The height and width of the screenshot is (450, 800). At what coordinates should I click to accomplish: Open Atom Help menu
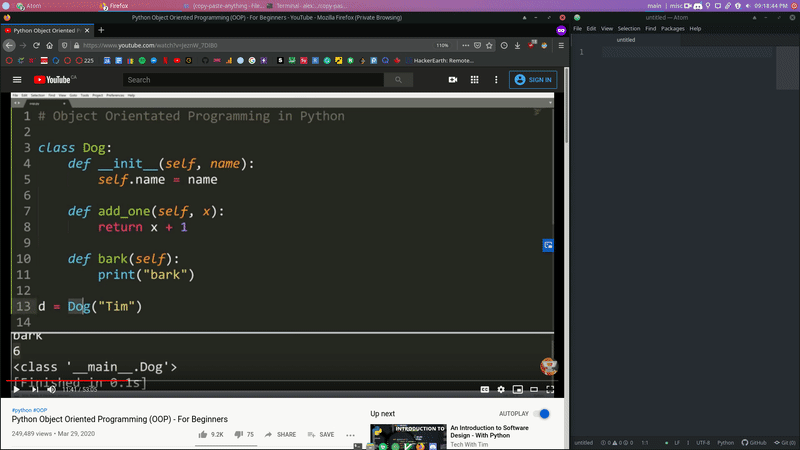click(695, 29)
